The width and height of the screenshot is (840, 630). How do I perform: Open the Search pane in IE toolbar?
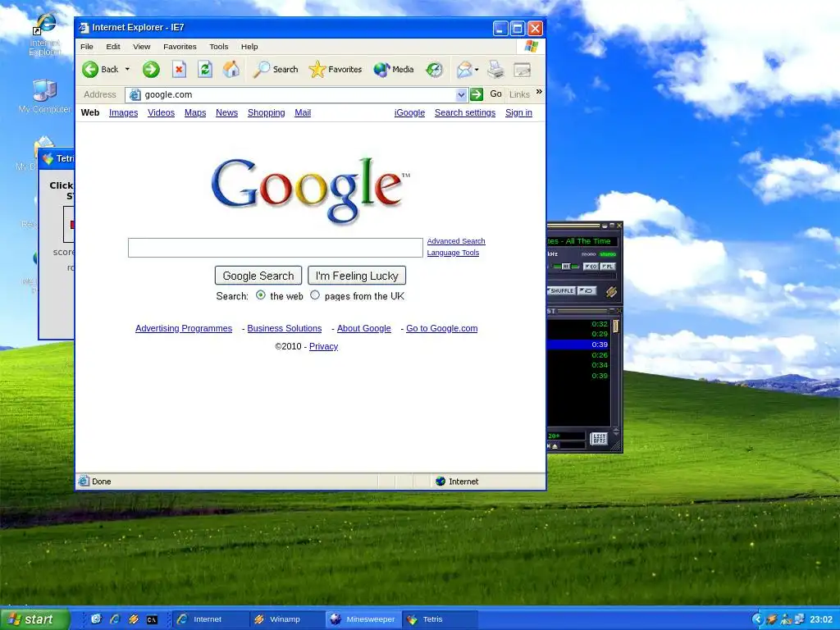coord(276,69)
